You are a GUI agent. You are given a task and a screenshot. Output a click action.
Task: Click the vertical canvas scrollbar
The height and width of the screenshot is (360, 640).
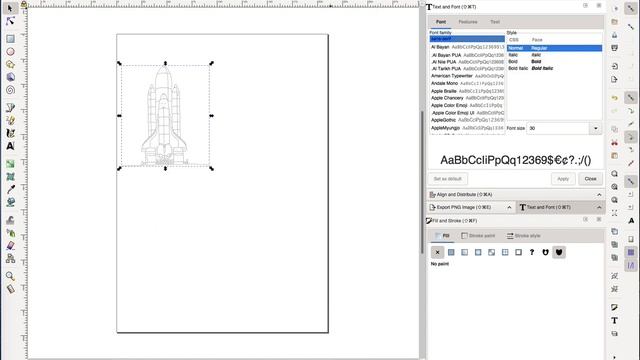tap(422, 182)
